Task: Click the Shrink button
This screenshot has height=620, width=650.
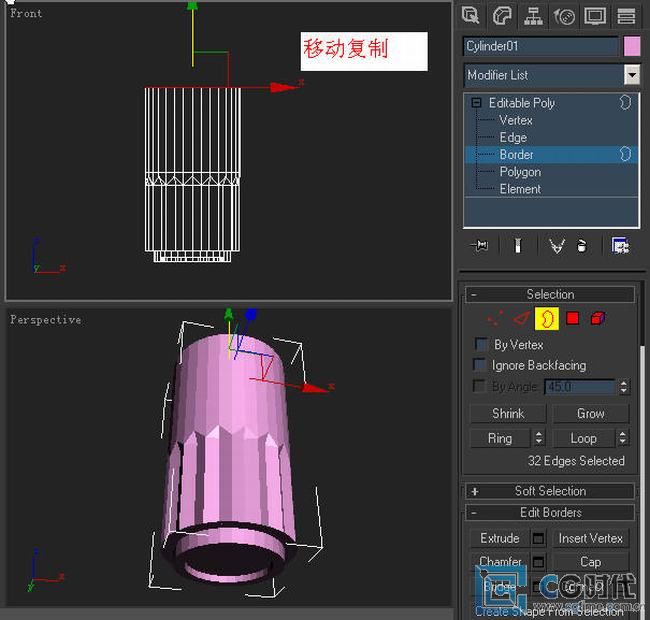Action: pyautogui.click(x=508, y=414)
